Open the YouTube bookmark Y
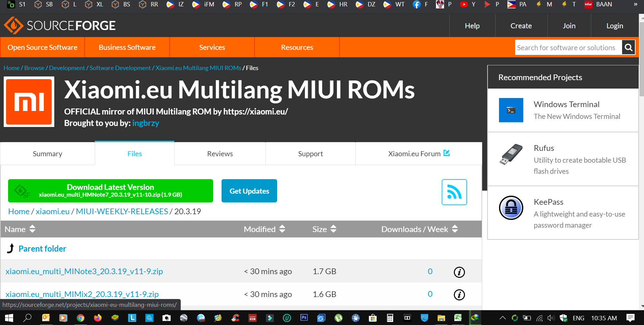Image resolution: width=644 pixels, height=325 pixels. pyautogui.click(x=468, y=4)
